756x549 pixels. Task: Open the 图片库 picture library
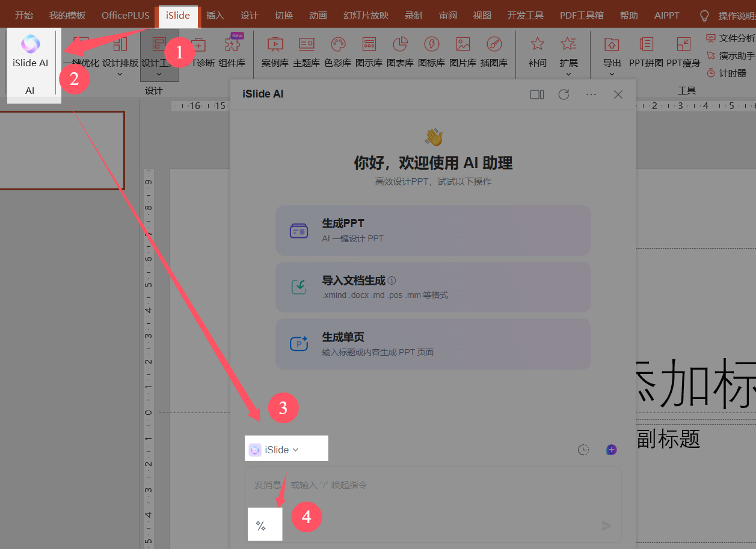(x=463, y=51)
